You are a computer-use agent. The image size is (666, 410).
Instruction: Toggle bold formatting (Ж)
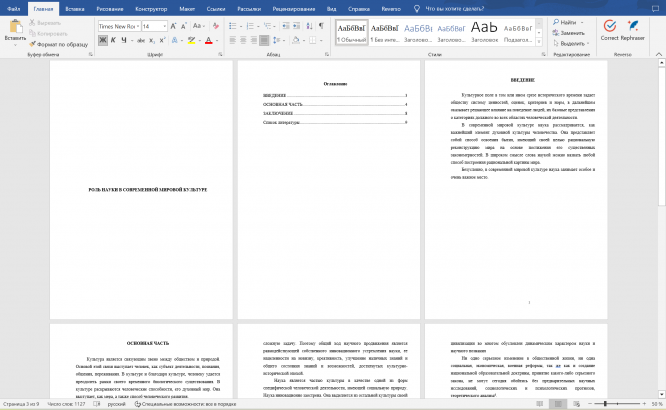[103, 40]
